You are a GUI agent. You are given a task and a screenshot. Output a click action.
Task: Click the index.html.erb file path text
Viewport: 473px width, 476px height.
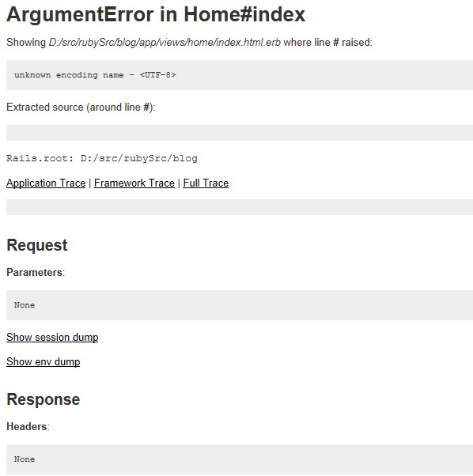pos(165,42)
